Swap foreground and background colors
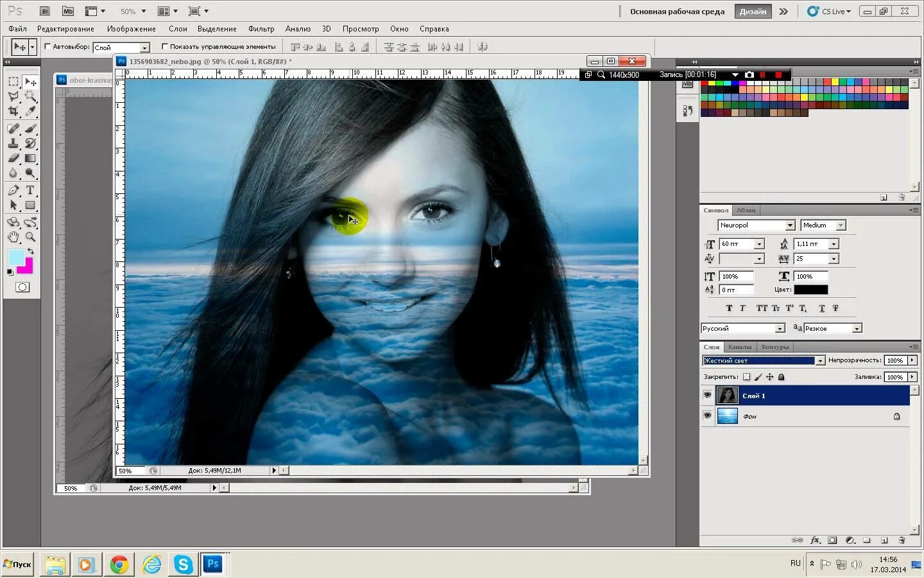The width and height of the screenshot is (924, 578). (30, 251)
